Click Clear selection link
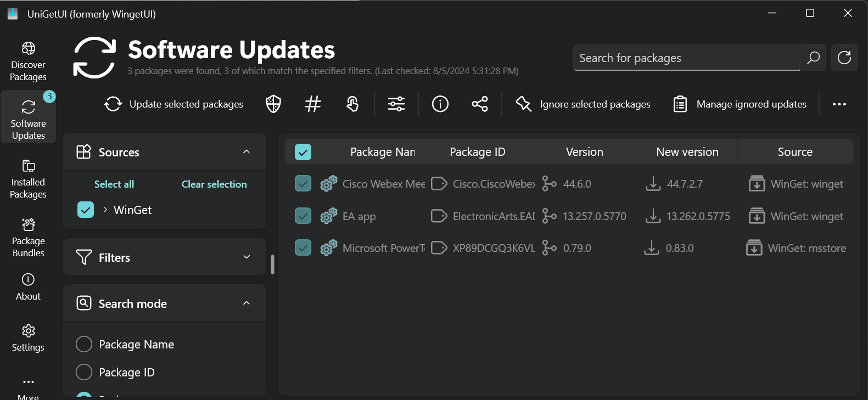The image size is (868, 400). (x=214, y=184)
